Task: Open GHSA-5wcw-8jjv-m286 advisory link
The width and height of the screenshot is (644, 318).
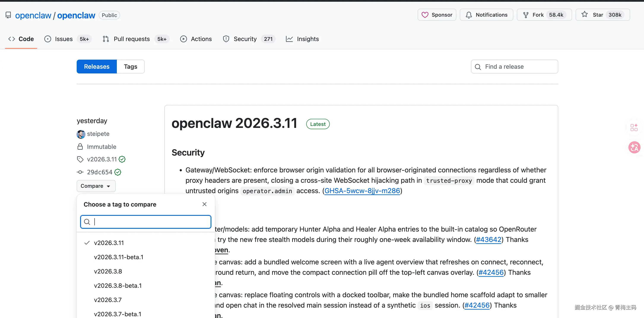Action: (362, 191)
